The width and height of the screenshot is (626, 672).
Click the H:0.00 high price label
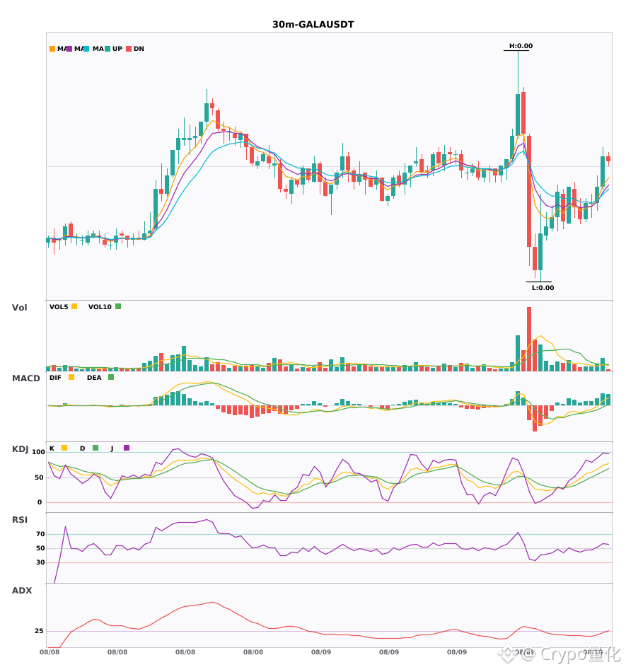coord(521,46)
